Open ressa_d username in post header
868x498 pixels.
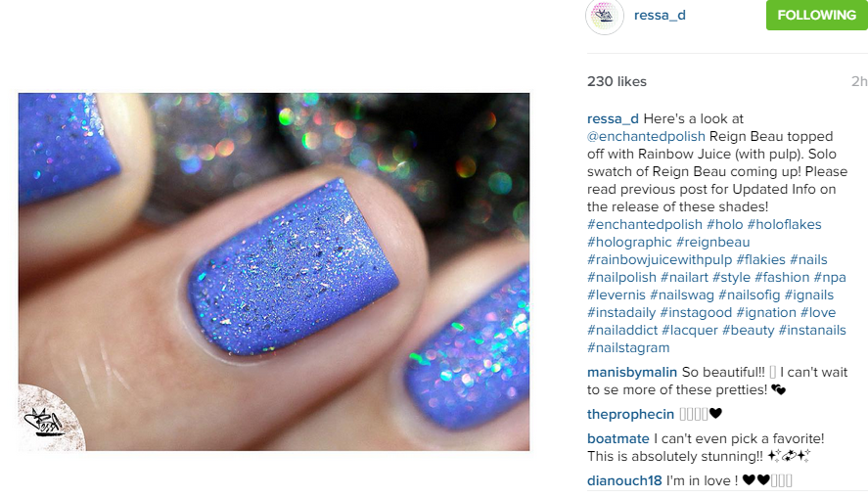click(x=660, y=15)
